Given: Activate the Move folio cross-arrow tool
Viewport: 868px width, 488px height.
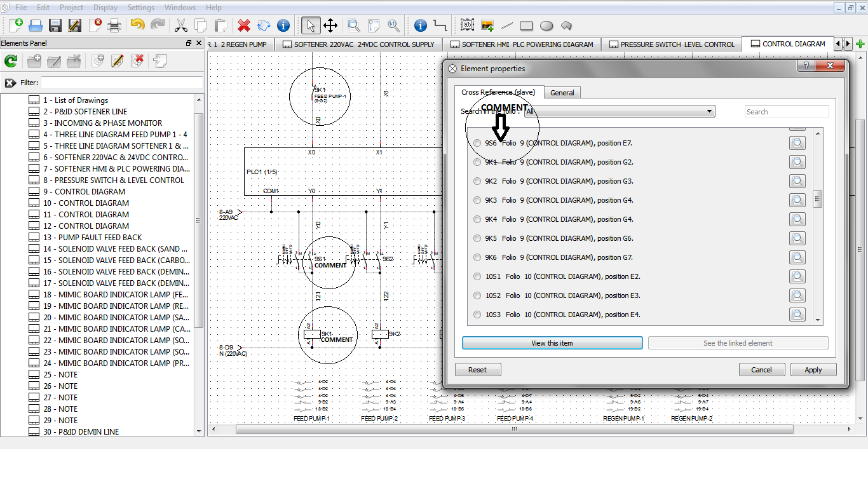Looking at the screenshot, I should [x=330, y=25].
